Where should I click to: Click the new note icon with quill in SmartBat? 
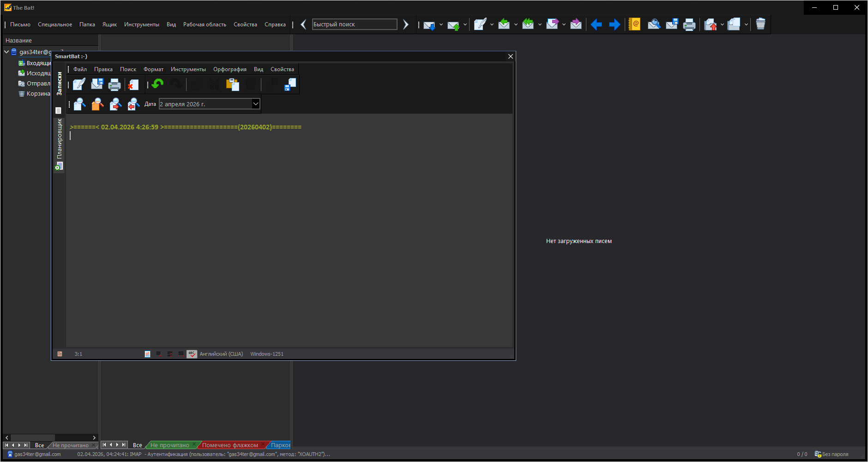(79, 85)
